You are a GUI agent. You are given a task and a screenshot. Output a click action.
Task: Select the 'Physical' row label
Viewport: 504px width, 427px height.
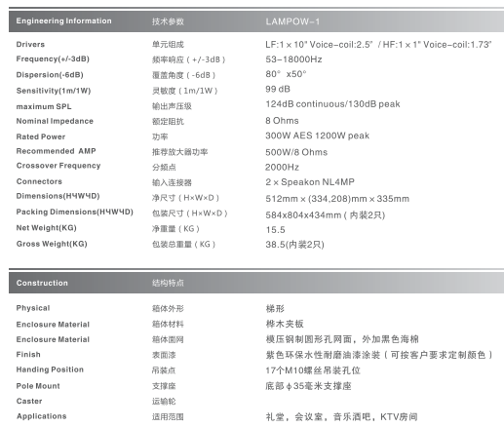tap(33, 308)
